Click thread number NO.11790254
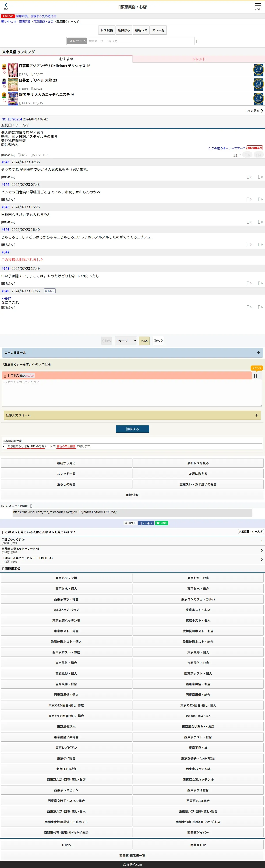This screenshot has width=265, height=868. pyautogui.click(x=12, y=119)
